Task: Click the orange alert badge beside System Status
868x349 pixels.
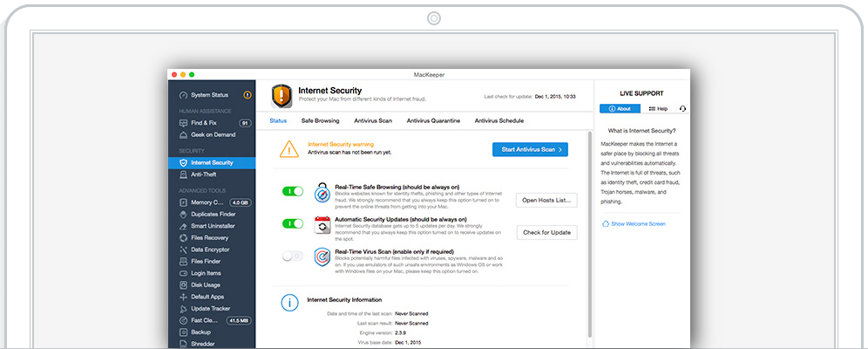Action: pos(248,95)
